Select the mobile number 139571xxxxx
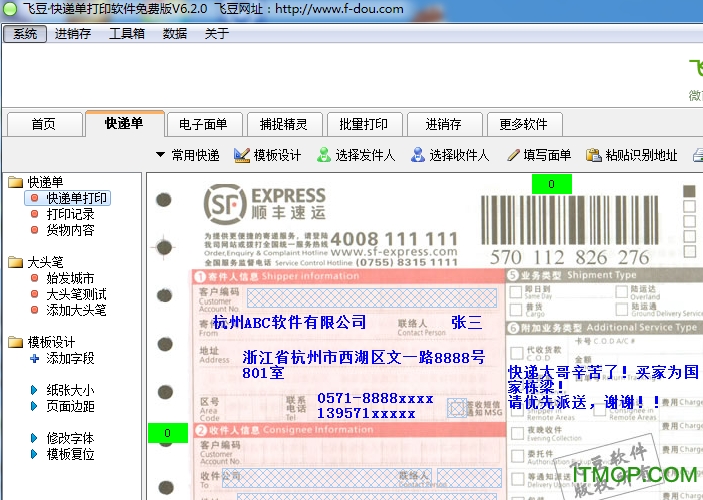 click(366, 413)
